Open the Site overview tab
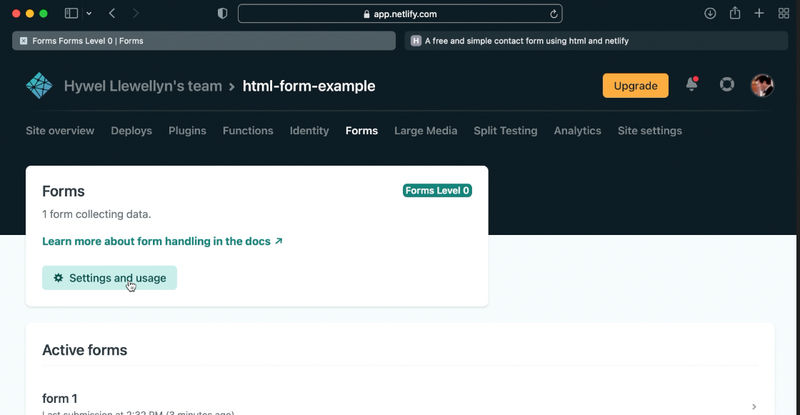800x415 pixels. pos(60,131)
